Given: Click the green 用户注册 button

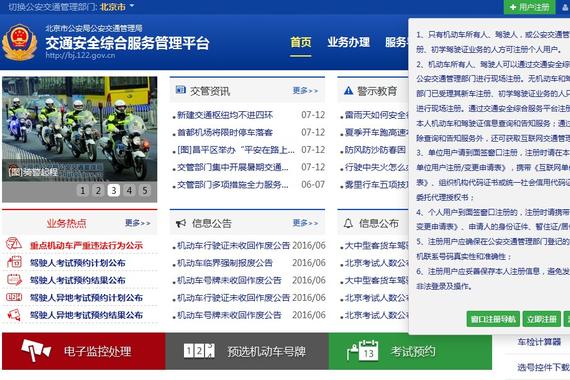Looking at the screenshot, I should (529, 7).
